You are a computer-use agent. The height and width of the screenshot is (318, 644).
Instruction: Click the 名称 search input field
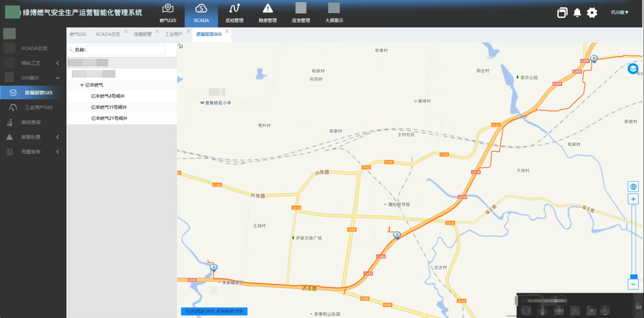[x=126, y=50]
